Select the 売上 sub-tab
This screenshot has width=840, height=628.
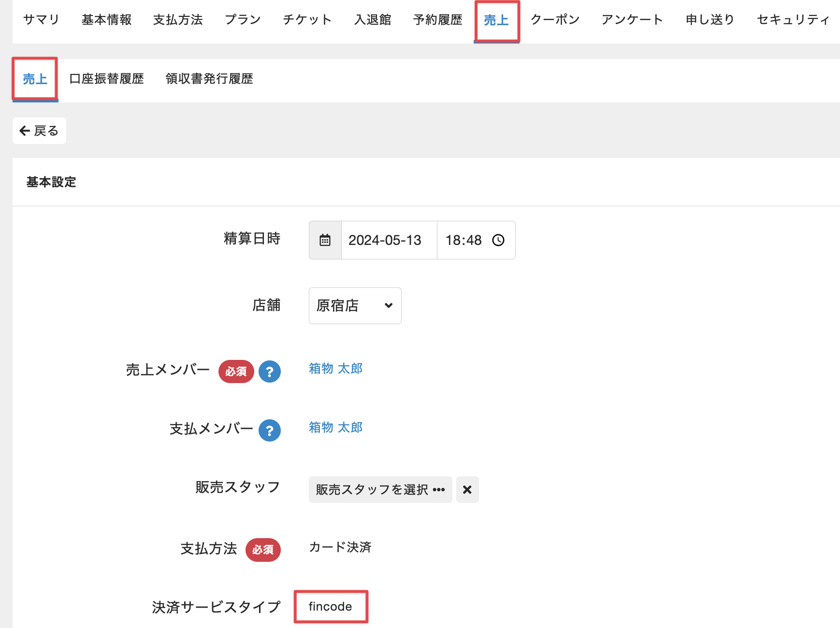tap(35, 79)
